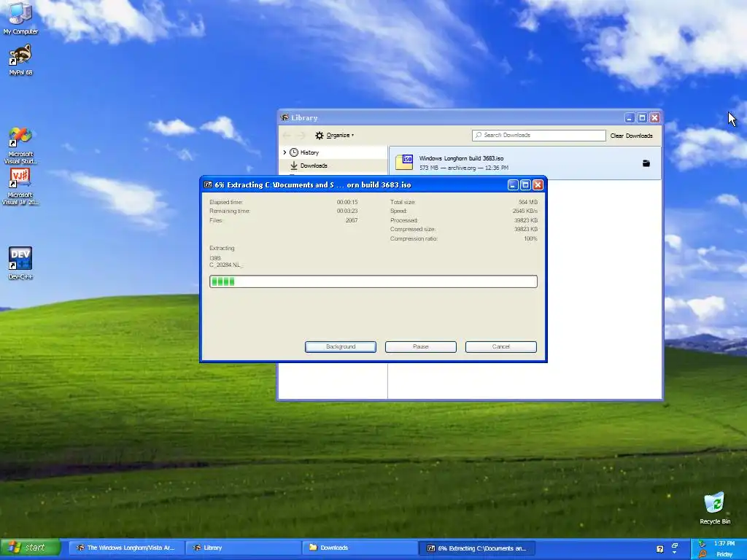Click the Files count 2067

pyautogui.click(x=352, y=220)
